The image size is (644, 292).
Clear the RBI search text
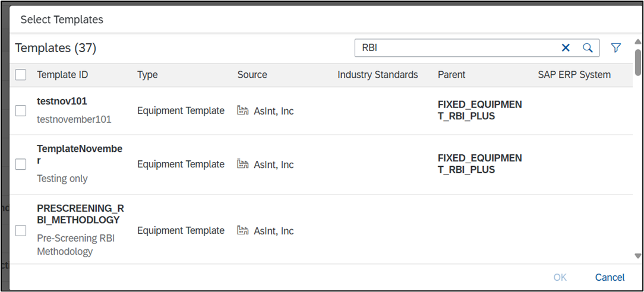point(566,48)
